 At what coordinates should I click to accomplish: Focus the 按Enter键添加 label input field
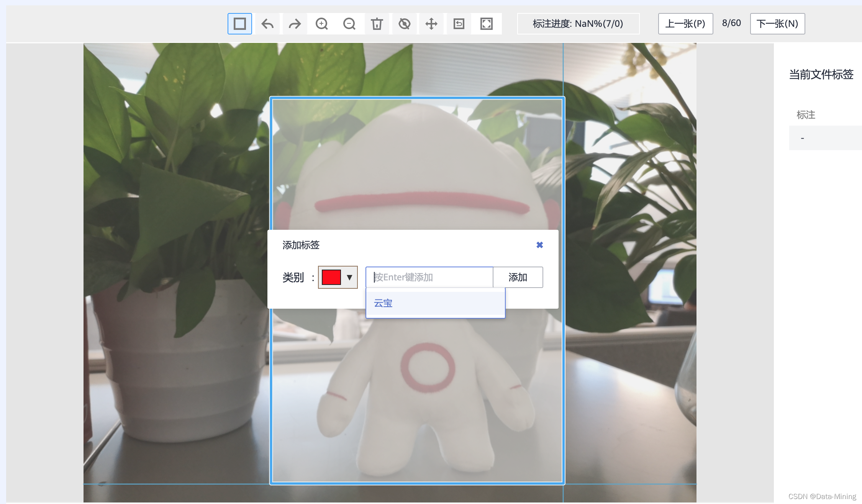pos(429,277)
